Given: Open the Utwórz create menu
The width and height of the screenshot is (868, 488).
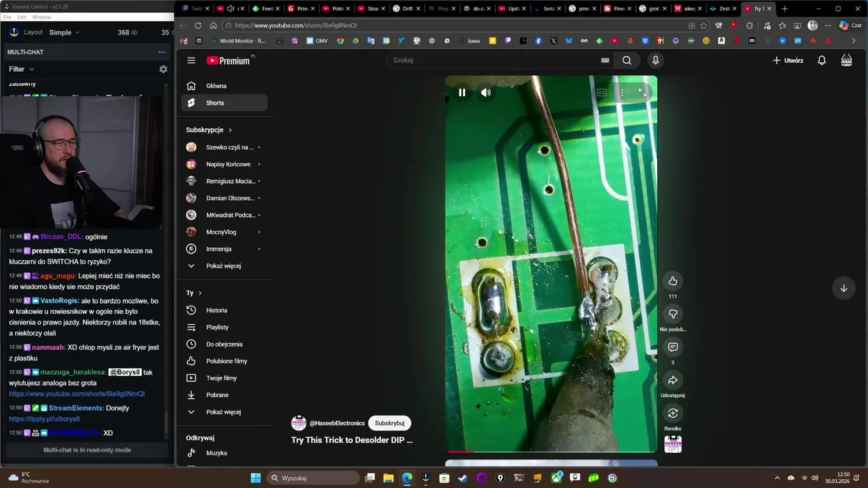Looking at the screenshot, I should click(788, 60).
